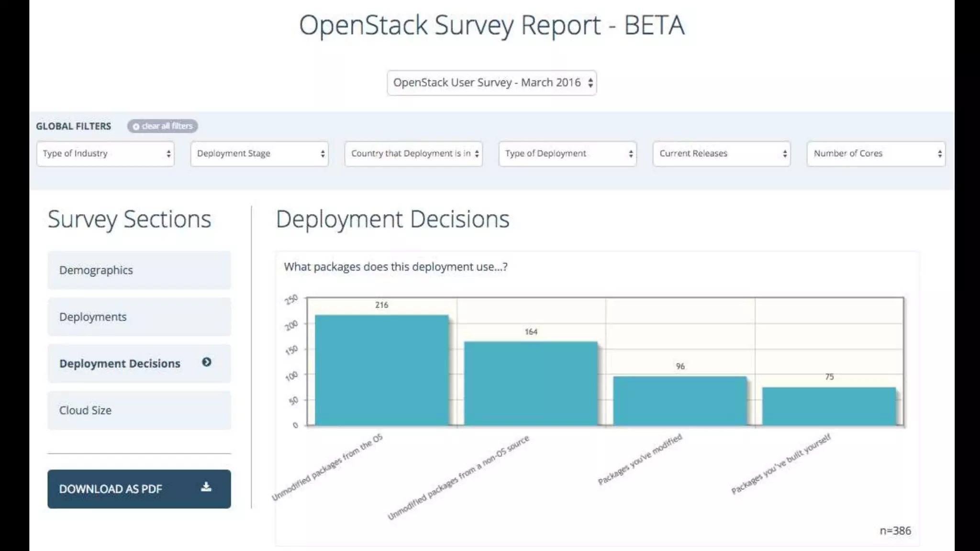The height and width of the screenshot is (551, 980).
Task: Click the download icon on PDF button
Action: [206, 487]
